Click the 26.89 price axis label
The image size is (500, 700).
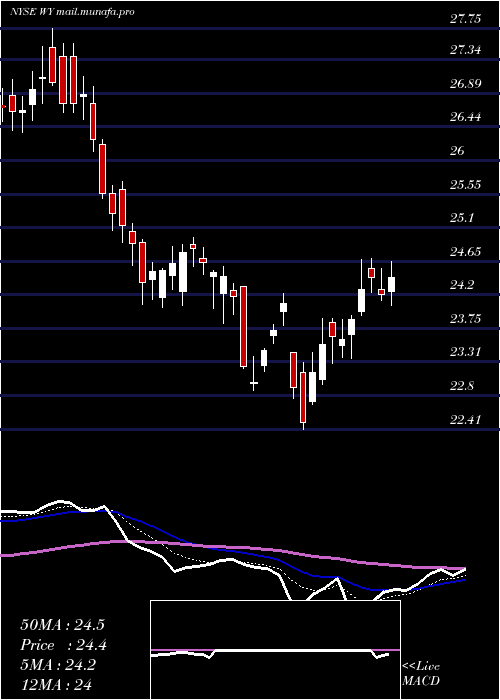[466, 83]
